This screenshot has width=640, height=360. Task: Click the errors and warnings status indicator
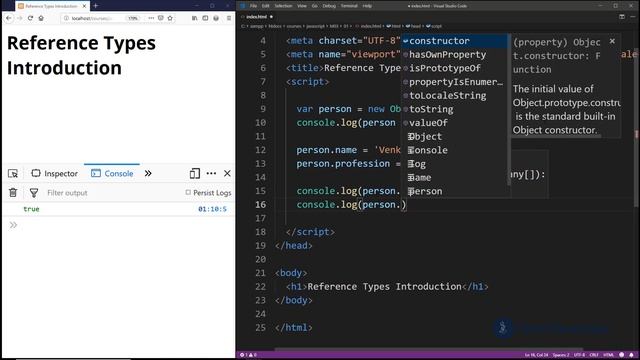point(248,355)
